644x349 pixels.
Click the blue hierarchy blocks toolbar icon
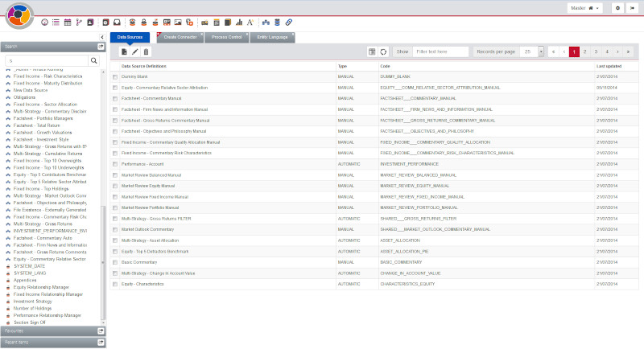pyautogui.click(x=266, y=23)
